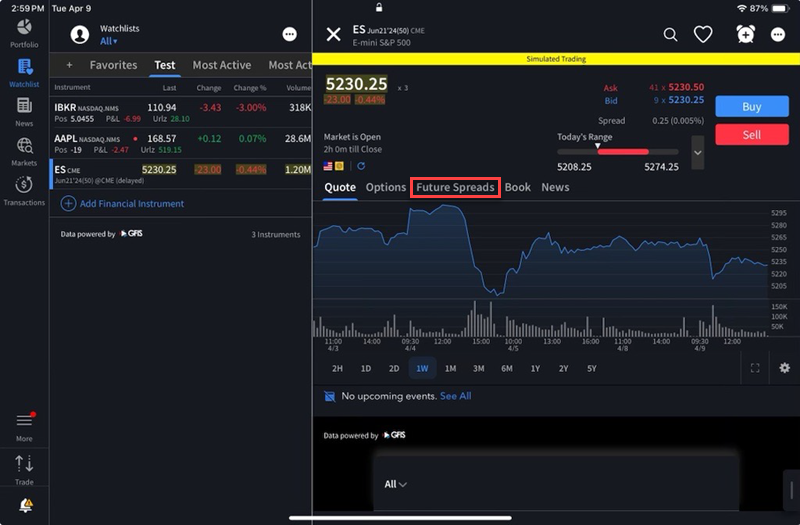The width and height of the screenshot is (800, 525).
Task: Open Portfolio from the left sidebar
Action: (24, 31)
